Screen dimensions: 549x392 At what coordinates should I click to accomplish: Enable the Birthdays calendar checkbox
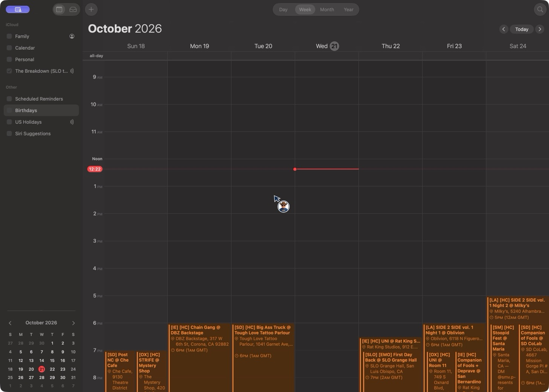pyautogui.click(x=9, y=111)
